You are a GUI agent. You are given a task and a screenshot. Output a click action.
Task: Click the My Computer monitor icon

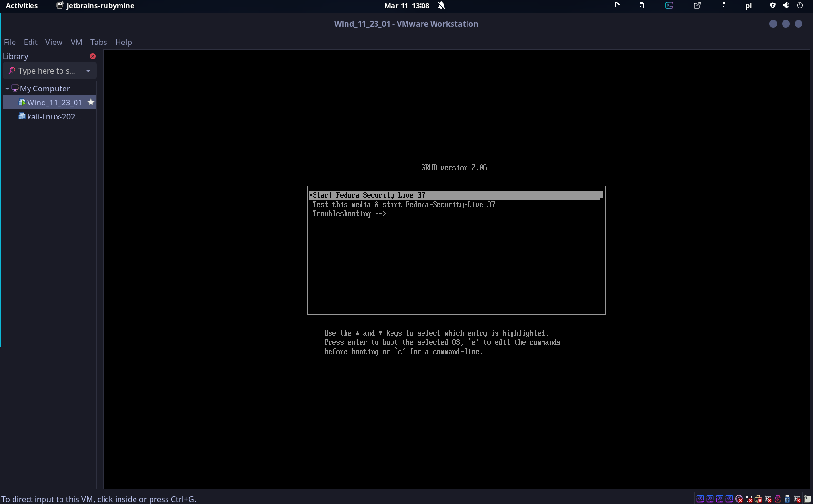pos(15,88)
